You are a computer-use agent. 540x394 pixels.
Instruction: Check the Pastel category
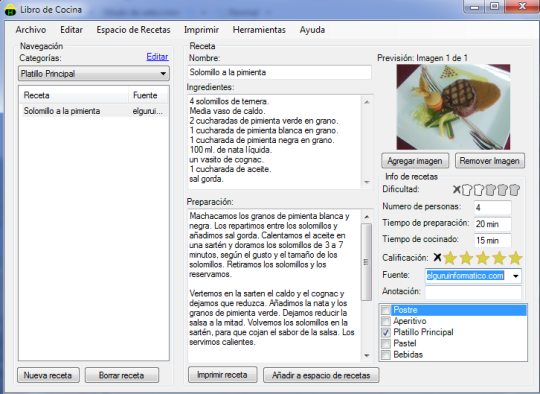click(386, 343)
